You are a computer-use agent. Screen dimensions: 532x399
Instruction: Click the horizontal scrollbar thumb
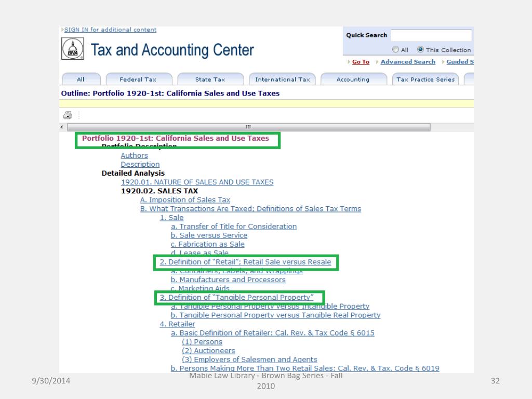pos(249,127)
